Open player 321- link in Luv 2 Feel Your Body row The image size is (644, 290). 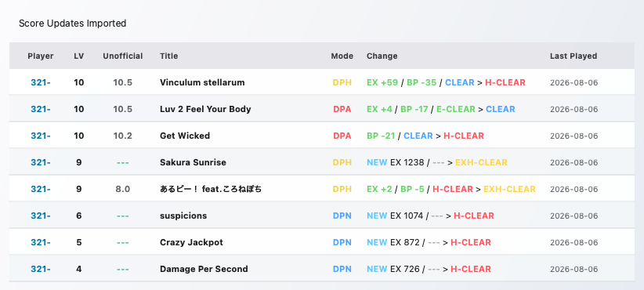41,109
